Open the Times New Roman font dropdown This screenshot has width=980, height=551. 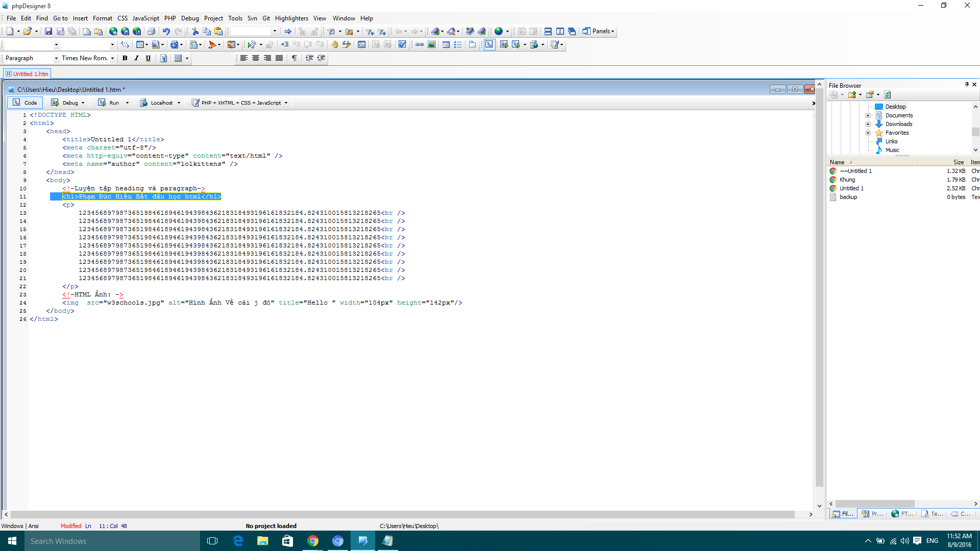[112, 59]
